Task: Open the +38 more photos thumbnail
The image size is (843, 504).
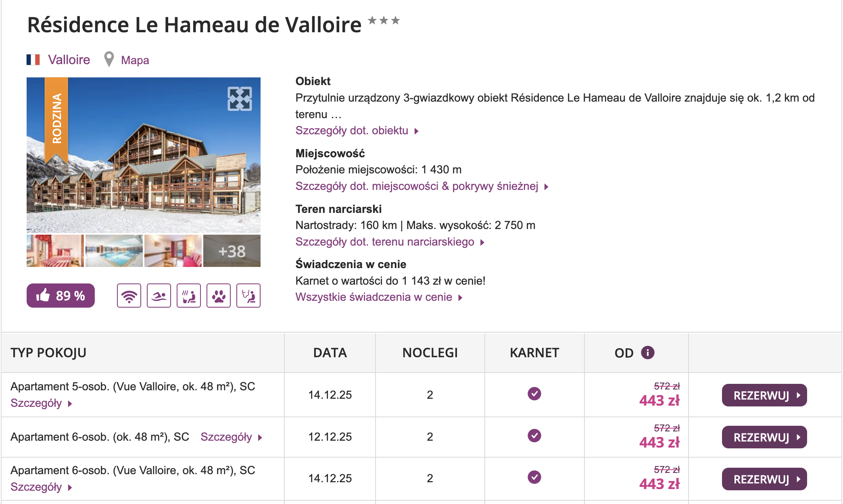Action: click(x=232, y=251)
